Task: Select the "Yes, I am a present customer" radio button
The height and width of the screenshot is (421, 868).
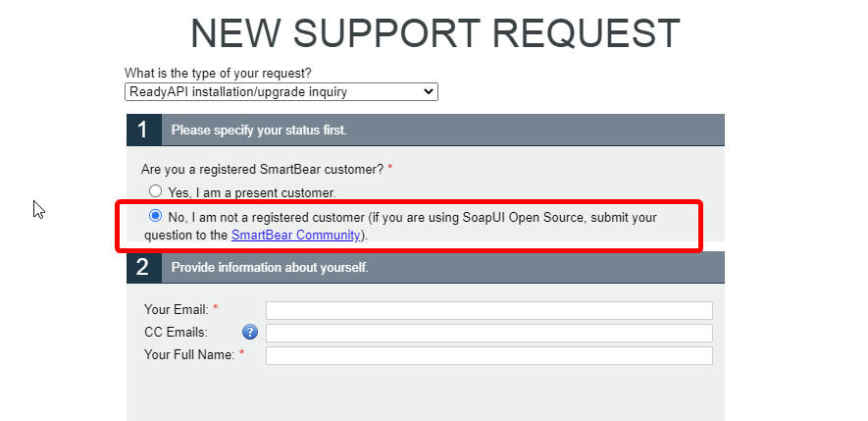Action: [x=155, y=192]
